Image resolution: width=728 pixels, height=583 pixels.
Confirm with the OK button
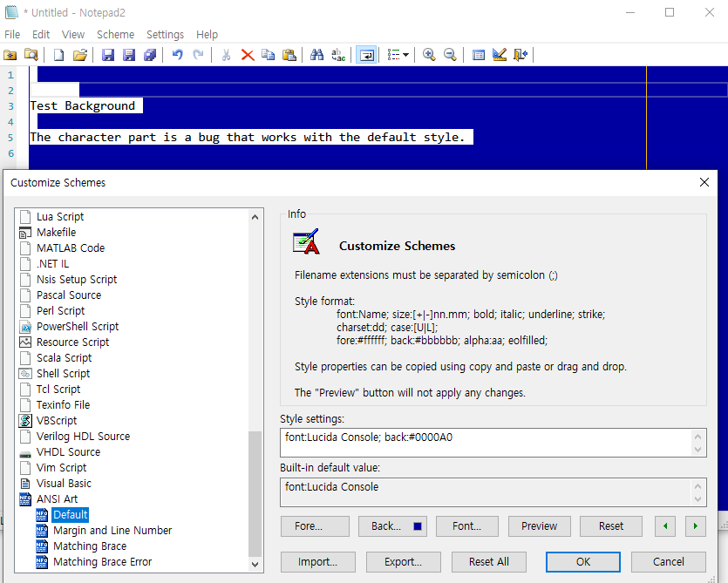tap(583, 562)
